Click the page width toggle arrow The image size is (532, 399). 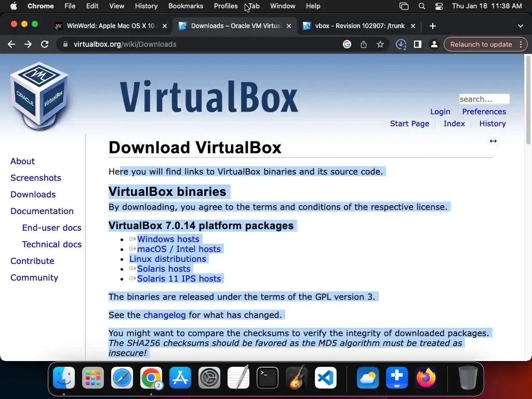493,141
